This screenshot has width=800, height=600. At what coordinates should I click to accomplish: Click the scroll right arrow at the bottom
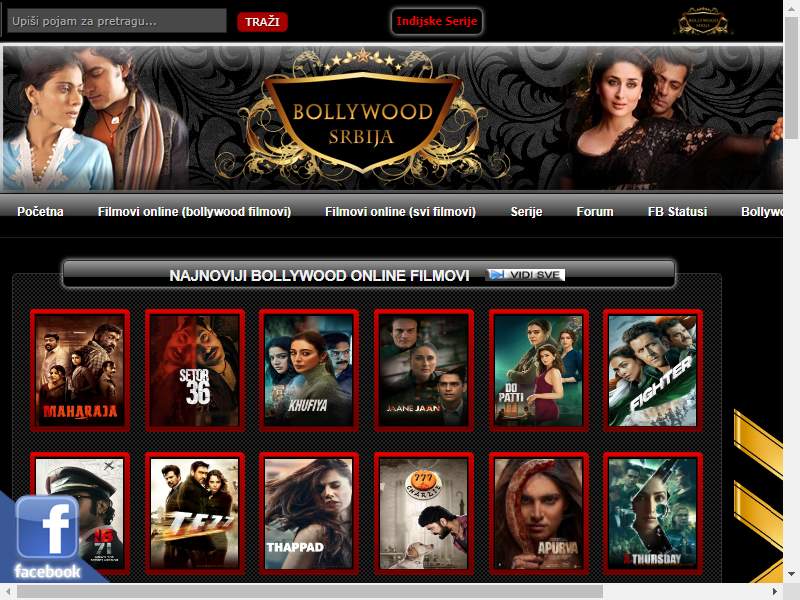click(775, 592)
